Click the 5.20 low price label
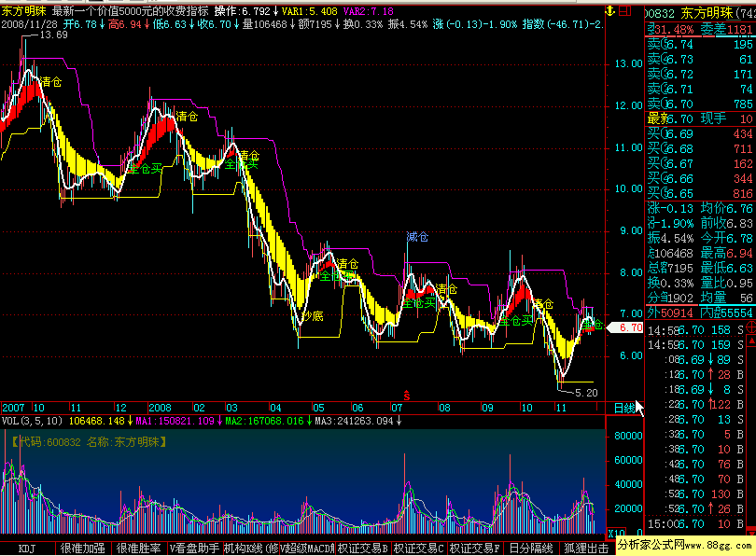This screenshot has height=556, width=756. coord(586,393)
